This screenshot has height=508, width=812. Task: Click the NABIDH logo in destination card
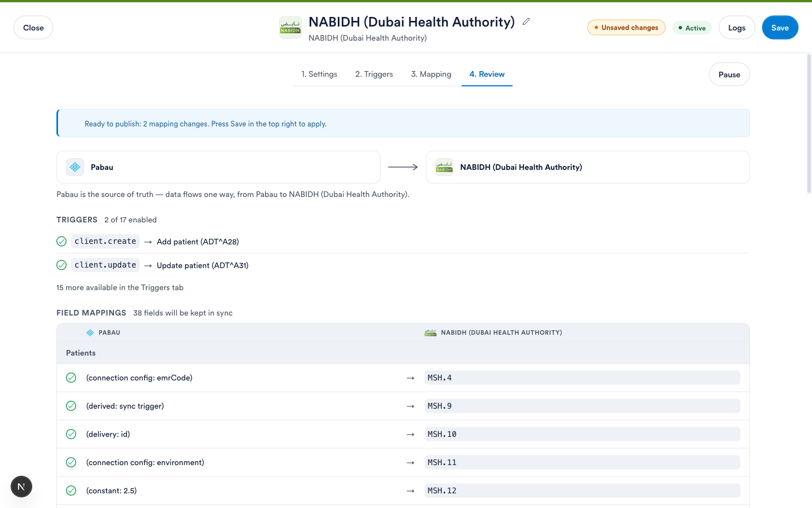[x=444, y=167]
